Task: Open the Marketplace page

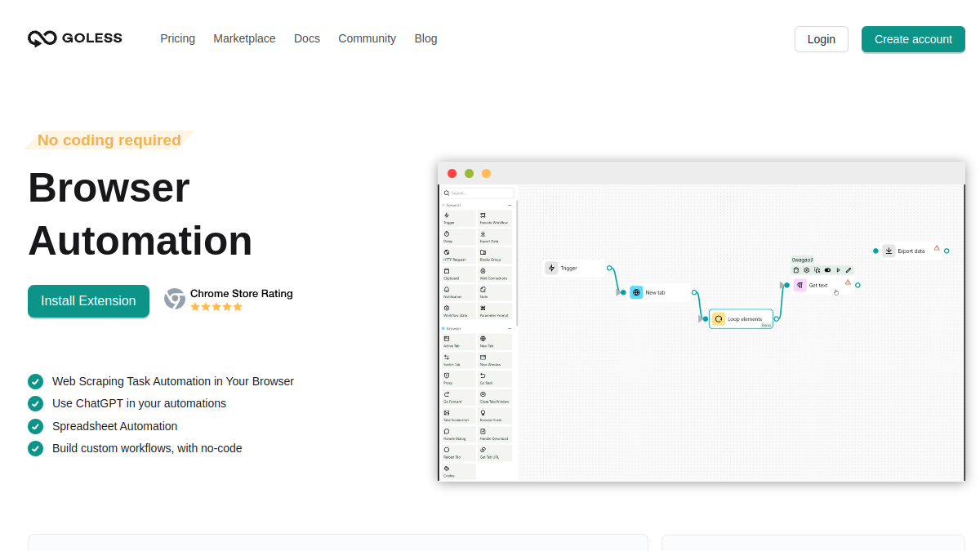Action: click(x=244, y=38)
